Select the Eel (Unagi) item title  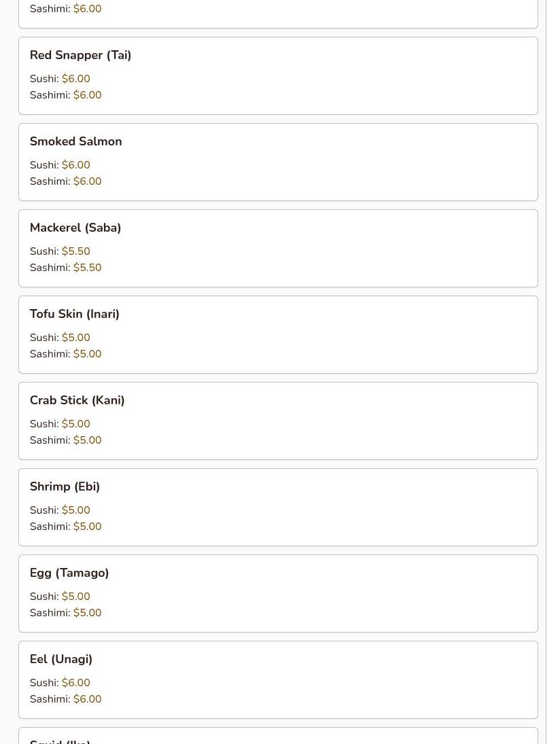[60, 659]
